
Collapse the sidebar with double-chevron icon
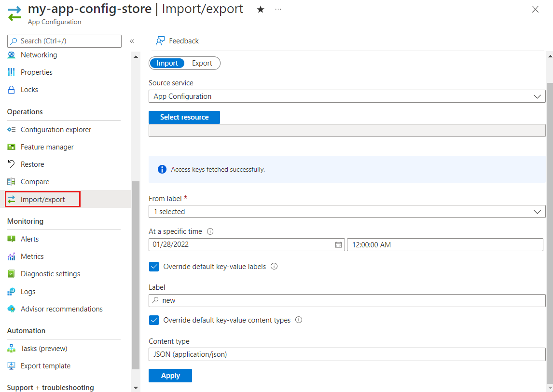coord(132,41)
